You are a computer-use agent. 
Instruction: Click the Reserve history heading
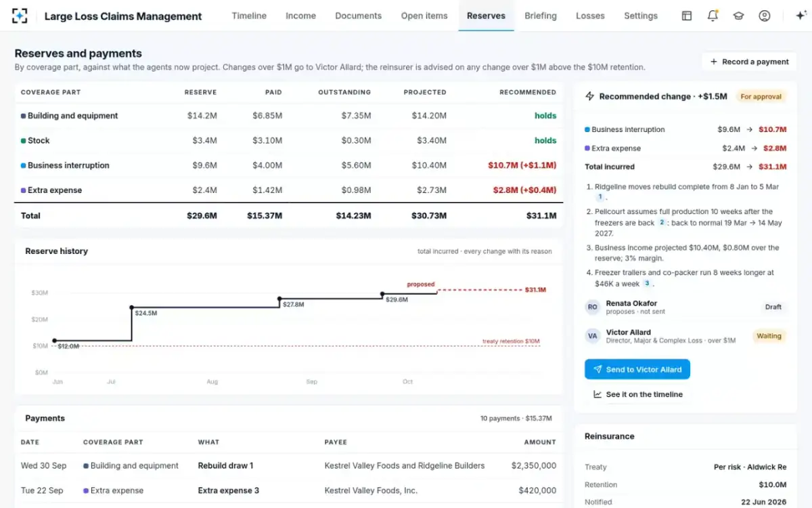[57, 251]
